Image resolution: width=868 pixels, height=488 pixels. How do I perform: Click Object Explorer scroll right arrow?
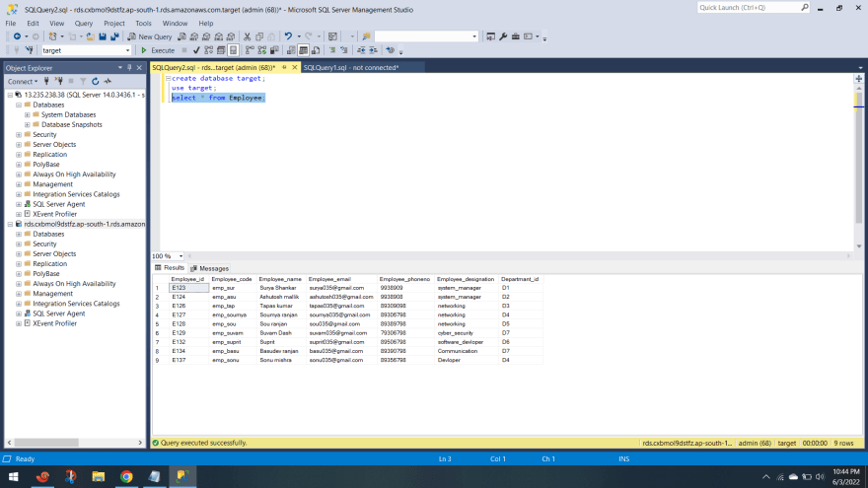point(140,443)
